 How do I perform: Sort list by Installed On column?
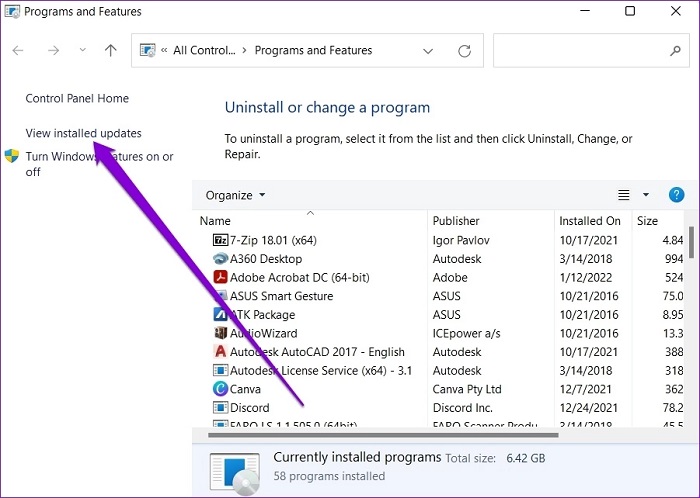tap(592, 220)
